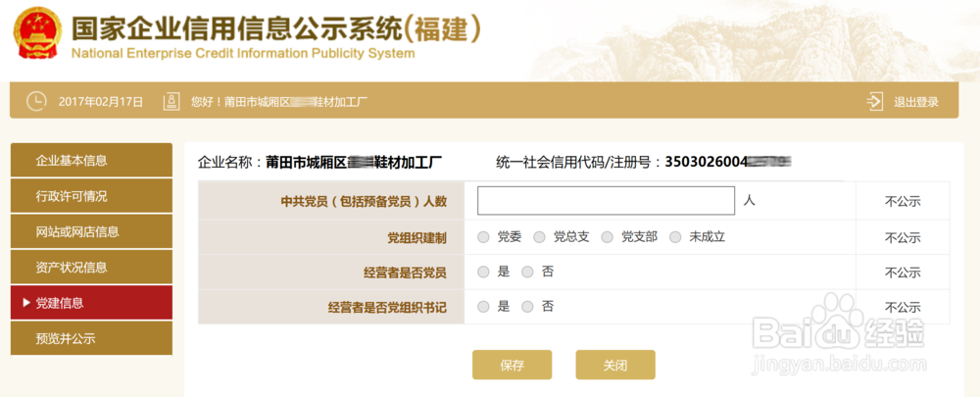Open 资产状况信息 sidebar item

tap(91, 267)
